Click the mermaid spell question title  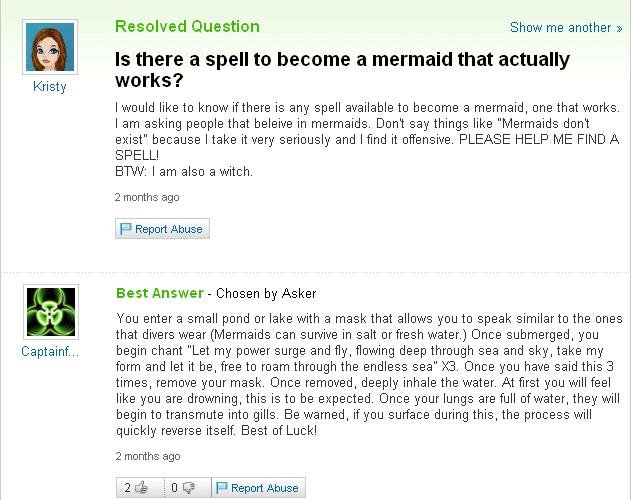(342, 69)
